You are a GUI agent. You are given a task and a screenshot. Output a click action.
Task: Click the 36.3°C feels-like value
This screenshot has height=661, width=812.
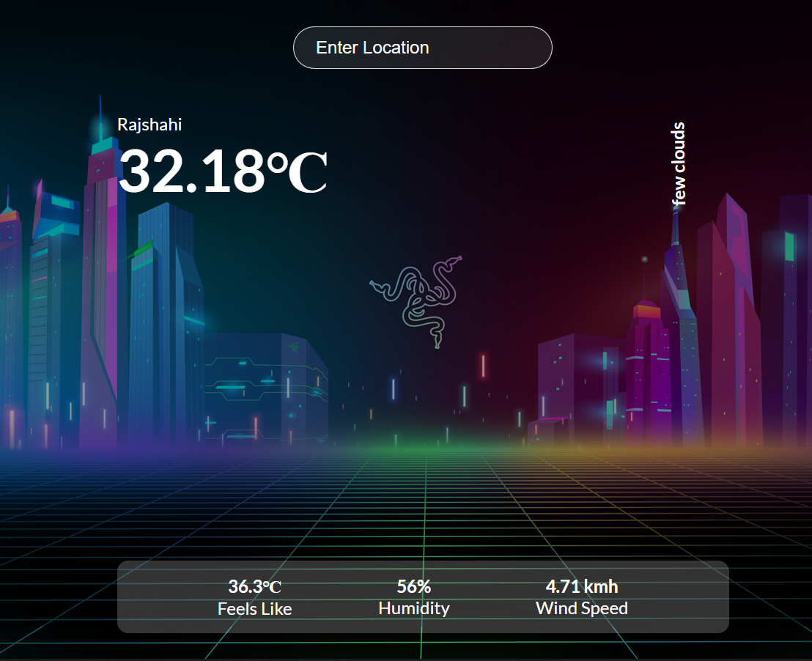coord(254,586)
